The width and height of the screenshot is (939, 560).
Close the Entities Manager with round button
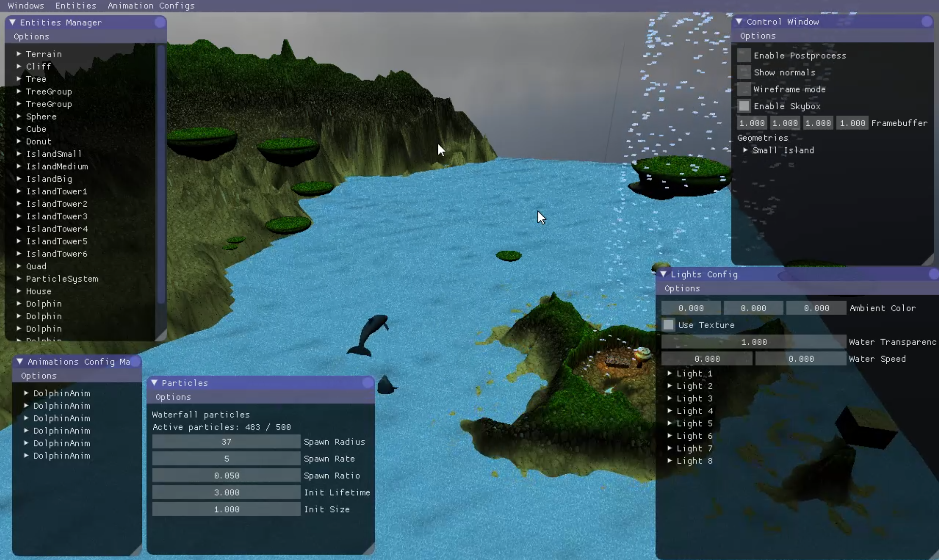pos(160,22)
